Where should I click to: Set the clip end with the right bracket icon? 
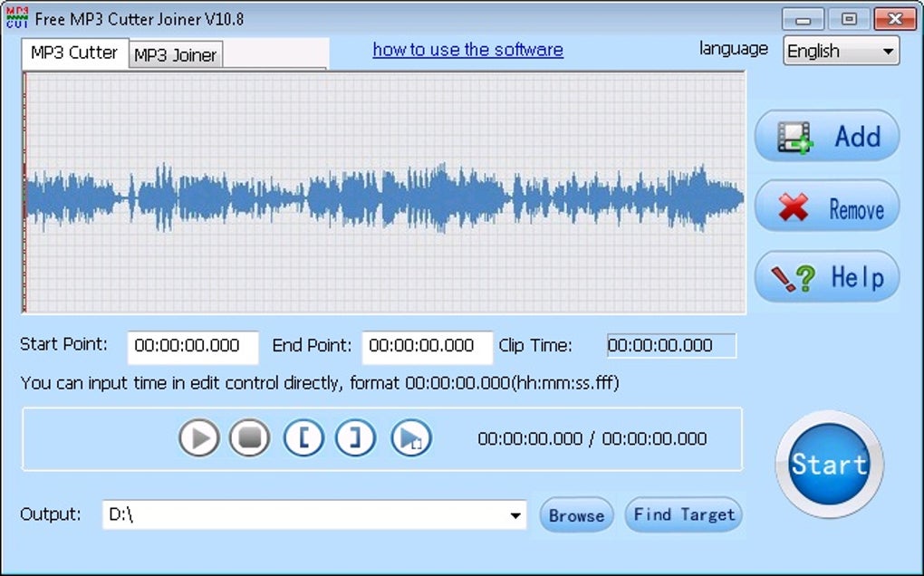pyautogui.click(x=355, y=437)
